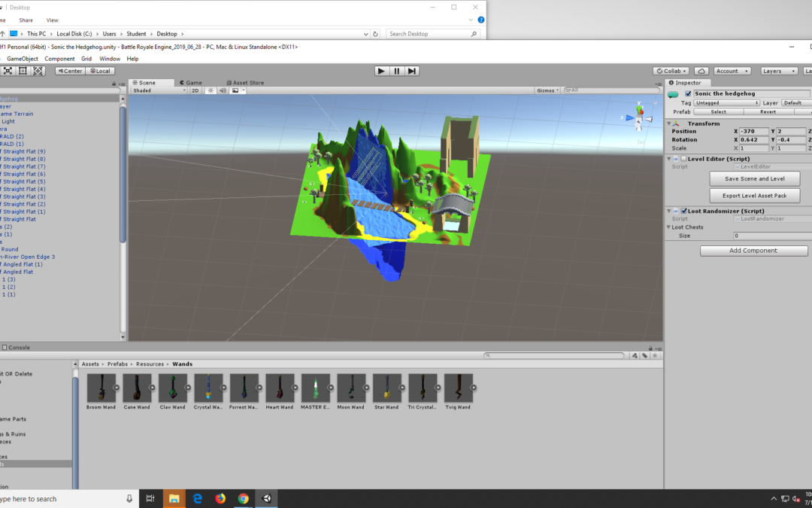This screenshot has width=812, height=508.
Task: Enable the Level Editor script checkbox
Action: [683, 159]
